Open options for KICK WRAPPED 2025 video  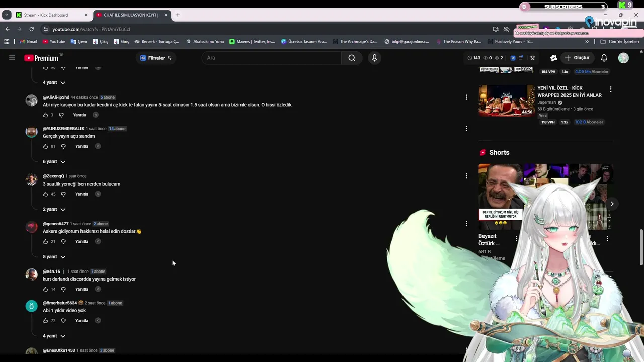point(611,89)
